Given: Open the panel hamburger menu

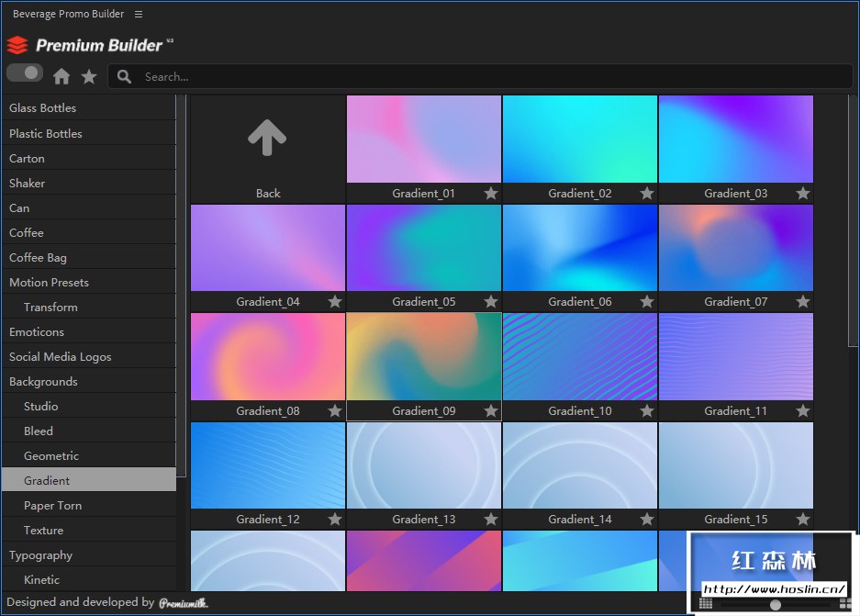Looking at the screenshot, I should pyautogui.click(x=139, y=15).
